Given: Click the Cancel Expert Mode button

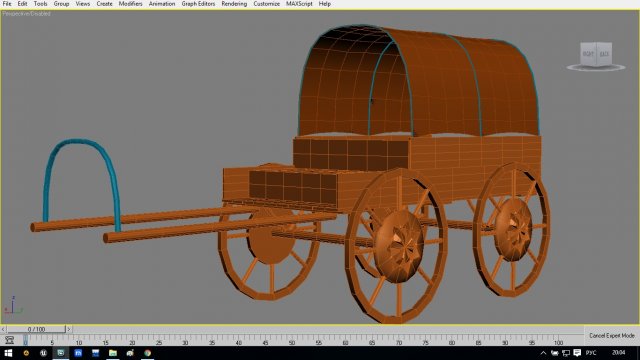Looking at the screenshot, I should [612, 336].
